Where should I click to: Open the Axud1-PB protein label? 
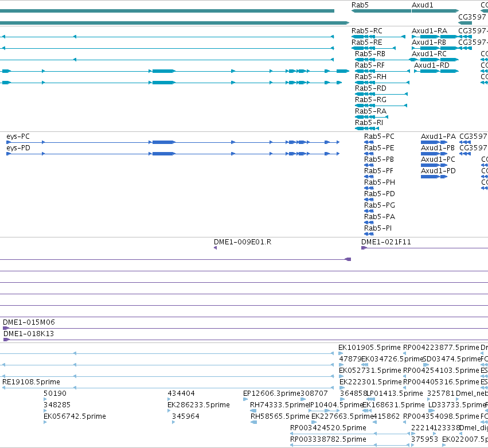click(438, 148)
